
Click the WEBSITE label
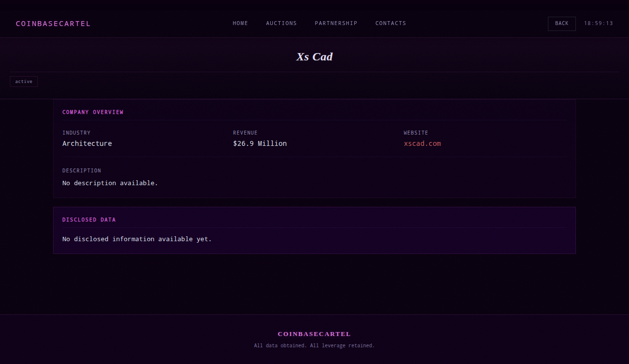click(x=416, y=133)
